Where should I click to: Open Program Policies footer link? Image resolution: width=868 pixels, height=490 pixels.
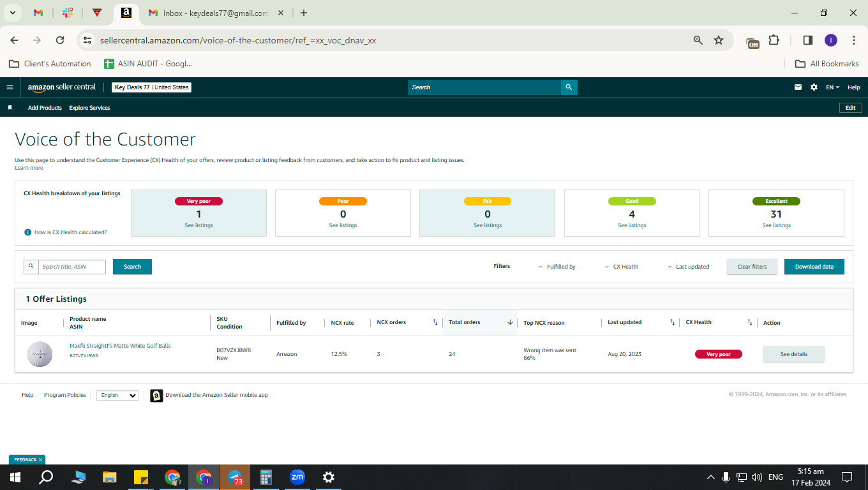click(65, 395)
